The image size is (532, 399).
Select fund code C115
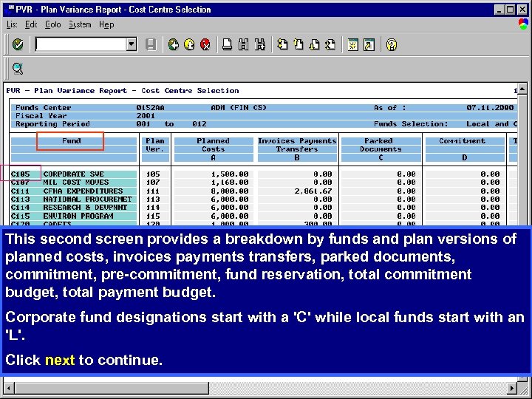[x=21, y=216]
